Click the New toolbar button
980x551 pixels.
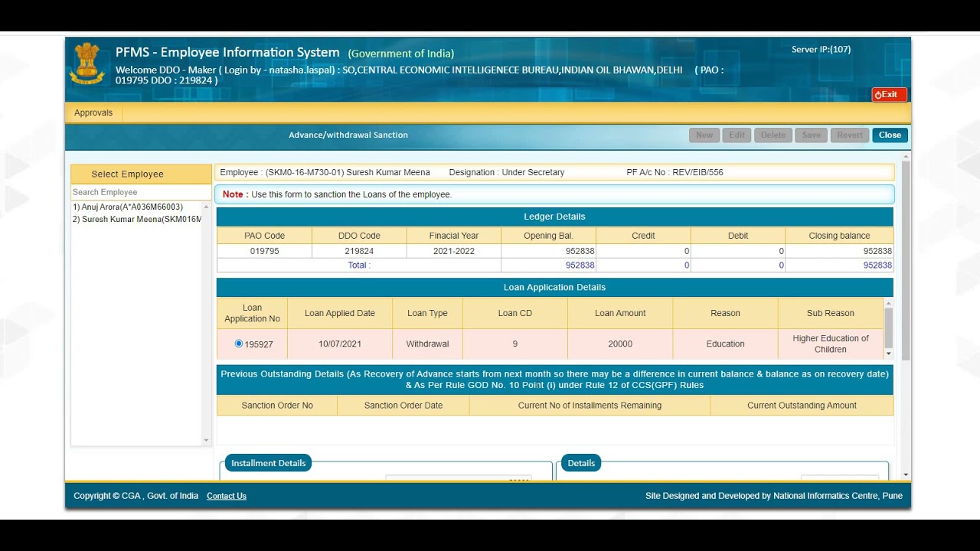click(x=704, y=135)
